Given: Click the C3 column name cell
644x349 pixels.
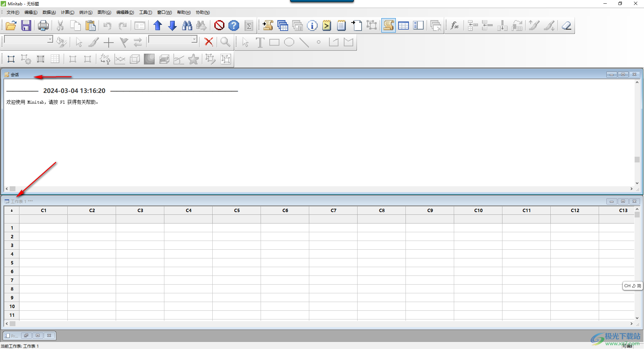Looking at the screenshot, I should 140,219.
